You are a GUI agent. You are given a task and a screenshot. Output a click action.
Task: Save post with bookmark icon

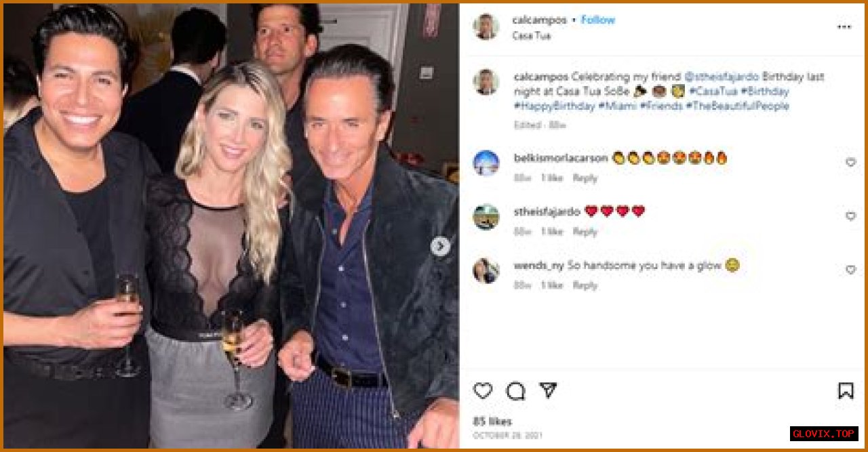(x=845, y=391)
